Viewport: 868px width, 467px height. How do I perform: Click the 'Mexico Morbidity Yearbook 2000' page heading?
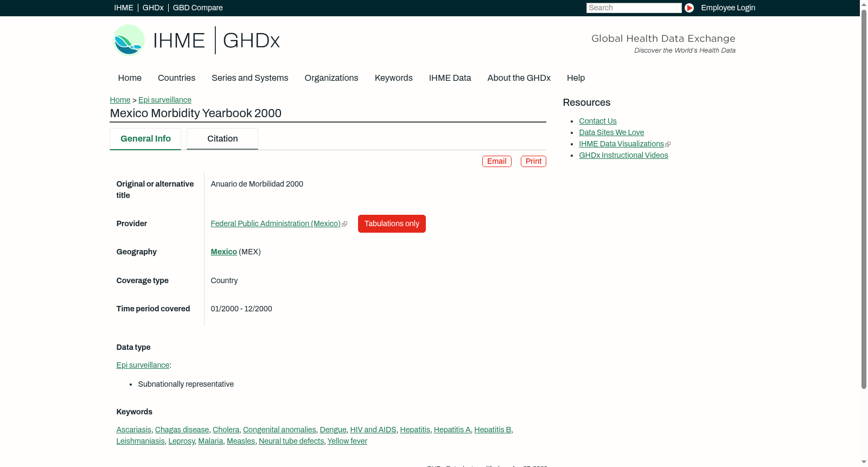[x=196, y=113]
